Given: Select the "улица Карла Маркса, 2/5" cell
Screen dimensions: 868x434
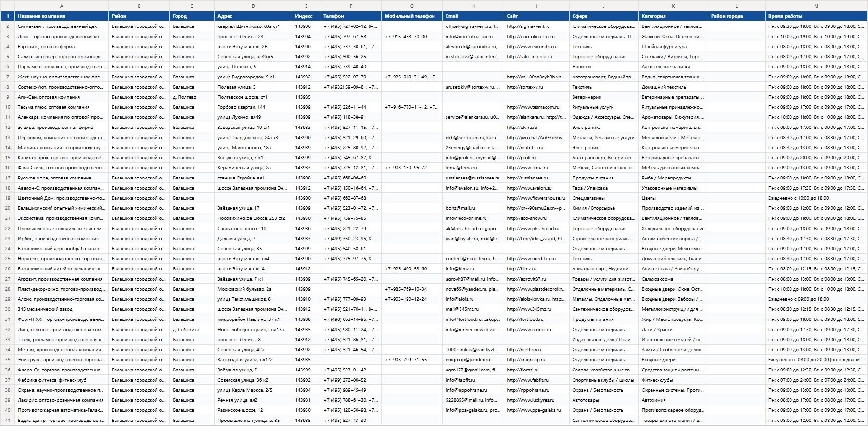Looking at the screenshot, I should pyautogui.click(x=253, y=390).
